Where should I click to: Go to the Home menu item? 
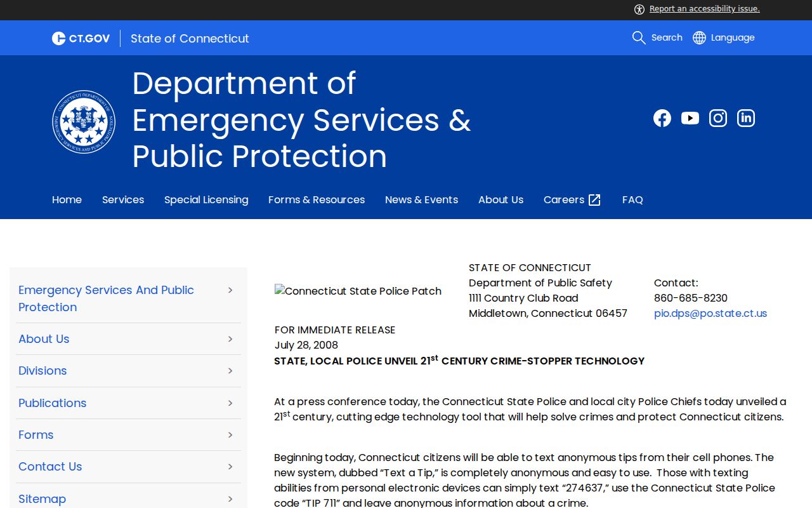point(67,199)
